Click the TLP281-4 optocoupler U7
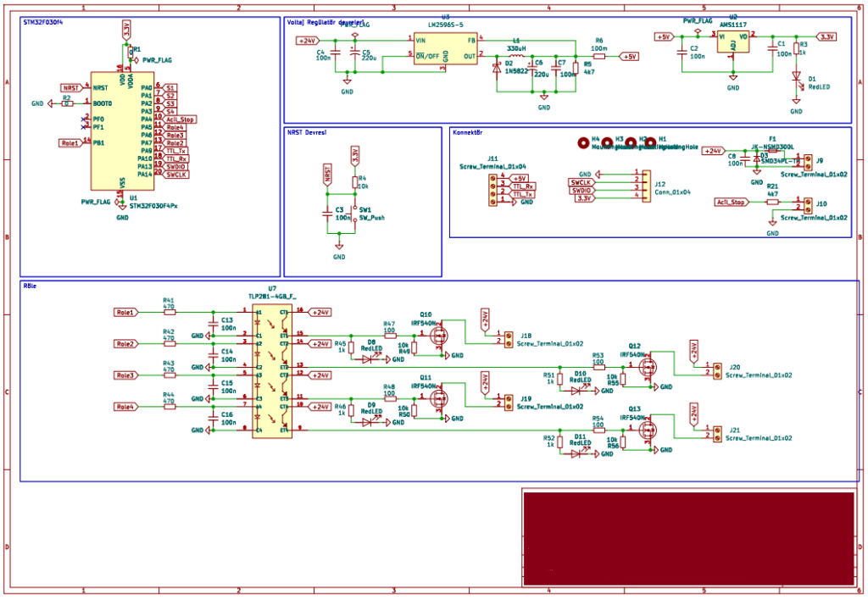This screenshot has height=600, width=868. (x=272, y=371)
